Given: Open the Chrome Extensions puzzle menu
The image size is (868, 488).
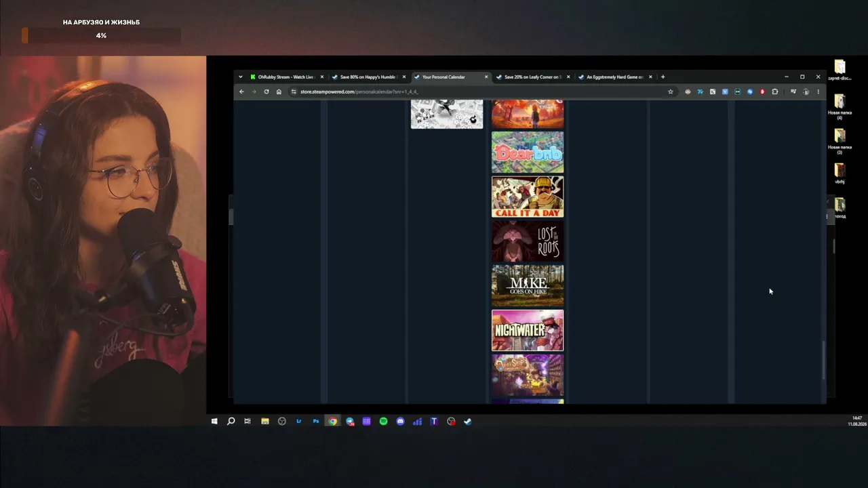Looking at the screenshot, I should tap(775, 91).
